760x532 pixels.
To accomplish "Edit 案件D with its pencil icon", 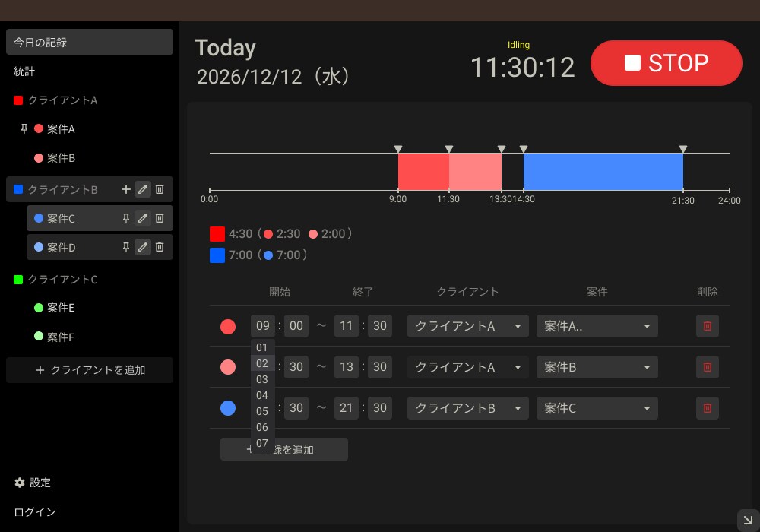I will (143, 248).
